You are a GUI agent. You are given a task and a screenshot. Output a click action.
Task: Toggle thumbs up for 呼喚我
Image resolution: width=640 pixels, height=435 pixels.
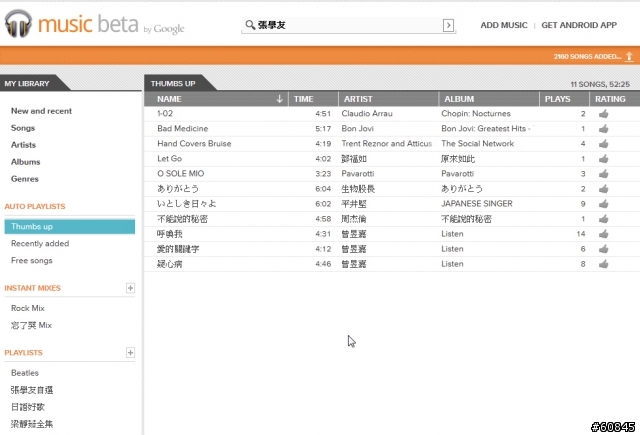point(603,234)
